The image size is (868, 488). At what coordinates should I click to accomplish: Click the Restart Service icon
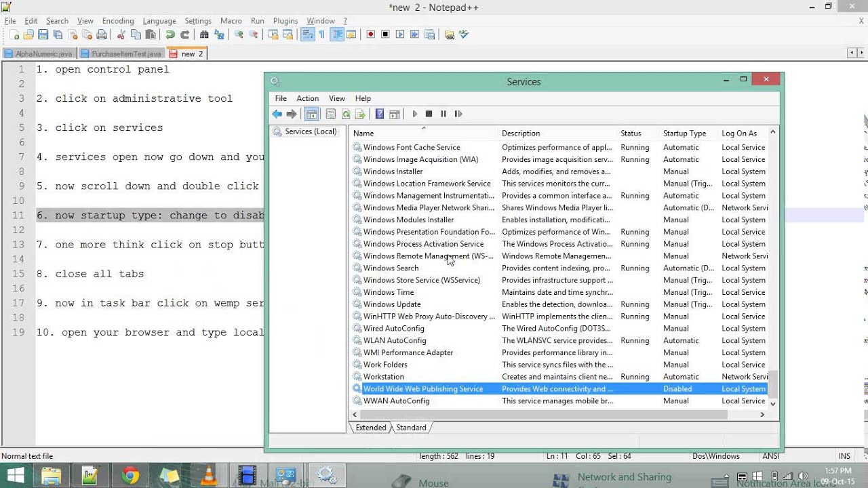point(458,114)
